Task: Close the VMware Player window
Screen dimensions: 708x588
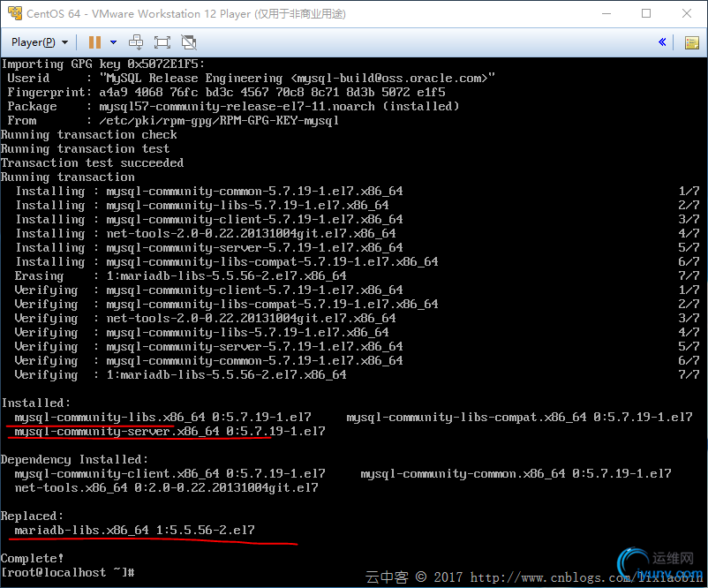Action: (x=687, y=13)
